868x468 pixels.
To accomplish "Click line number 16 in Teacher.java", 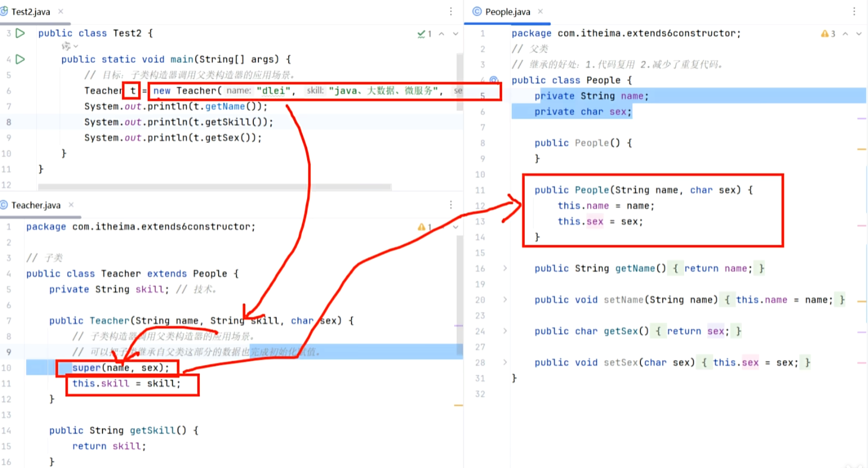I will click(6, 461).
